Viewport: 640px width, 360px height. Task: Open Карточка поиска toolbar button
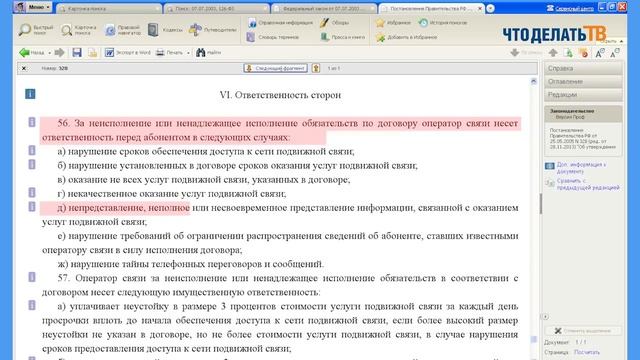click(x=79, y=30)
